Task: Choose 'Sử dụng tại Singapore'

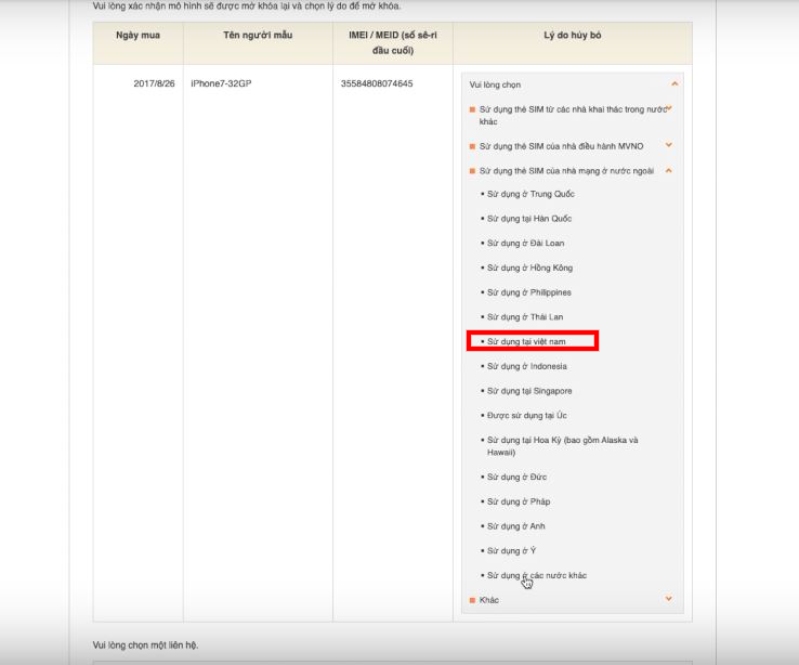Action: click(x=530, y=391)
